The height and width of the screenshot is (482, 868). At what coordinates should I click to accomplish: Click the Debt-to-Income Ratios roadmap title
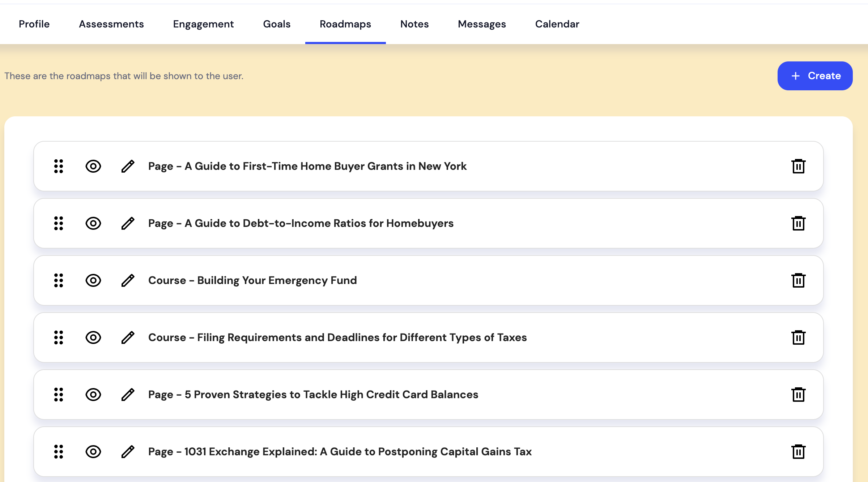(301, 223)
